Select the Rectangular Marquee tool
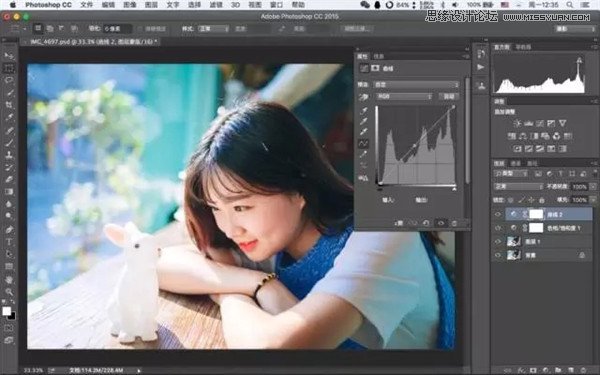Screen dimensions: 600x375 point(8,68)
